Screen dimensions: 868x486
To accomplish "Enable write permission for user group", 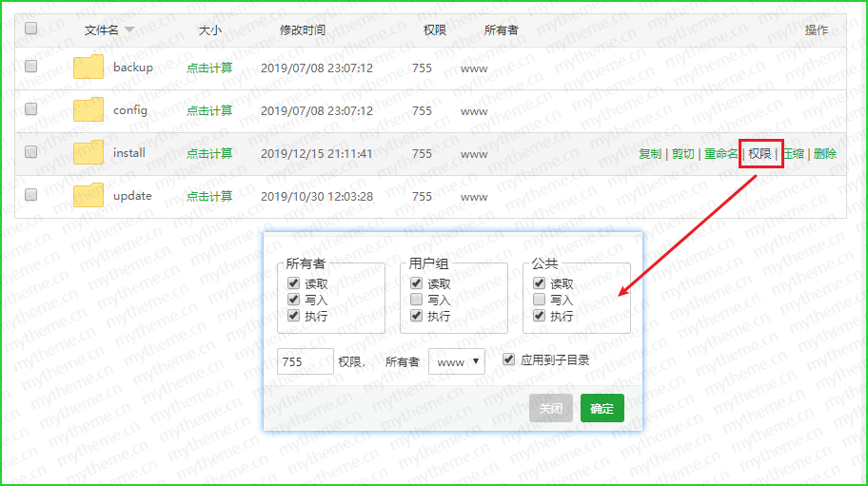I will point(416,300).
